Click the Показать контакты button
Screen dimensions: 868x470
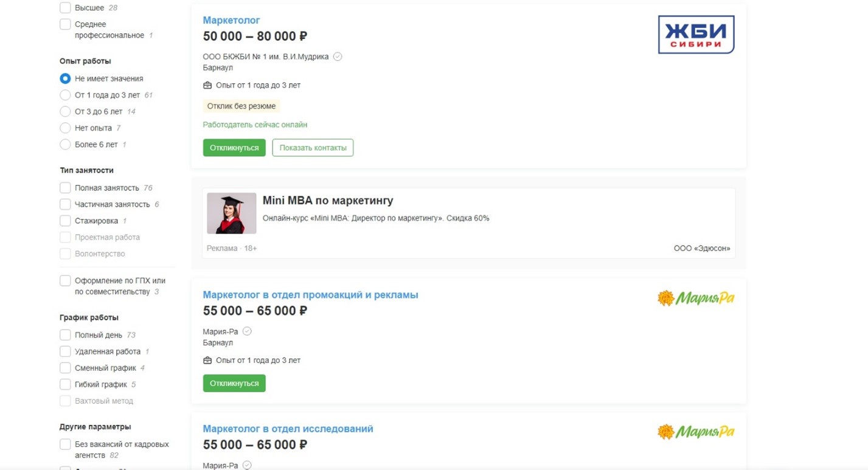313,148
